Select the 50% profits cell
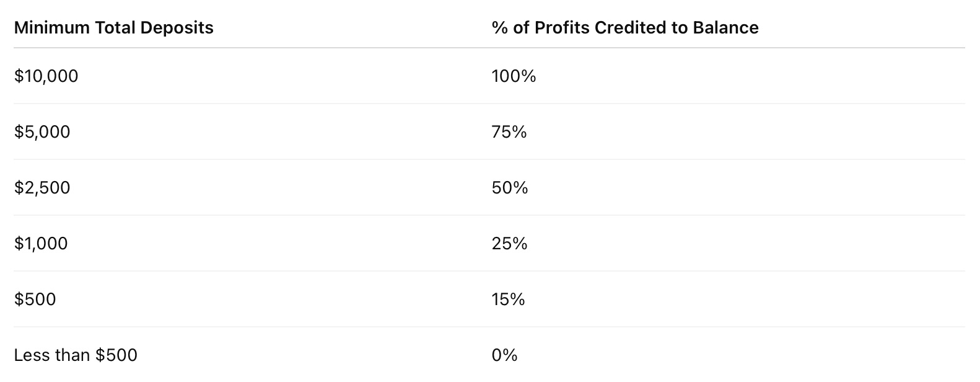Viewport: 980px width, 382px height. [x=509, y=188]
